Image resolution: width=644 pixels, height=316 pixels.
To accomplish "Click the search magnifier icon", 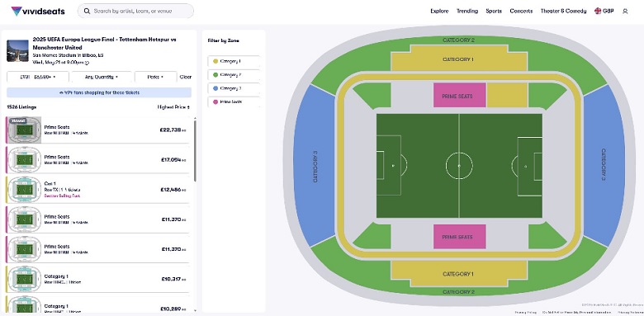I will [x=87, y=11].
